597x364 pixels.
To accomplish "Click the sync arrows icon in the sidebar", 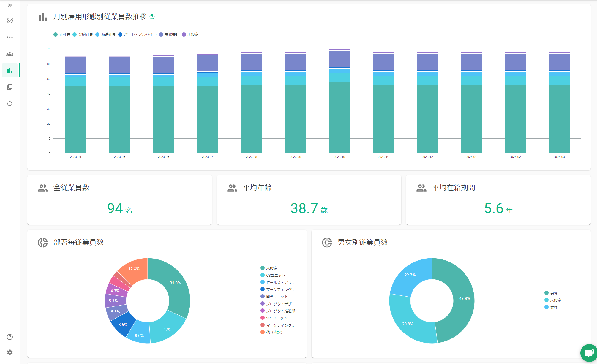I will pos(10,104).
